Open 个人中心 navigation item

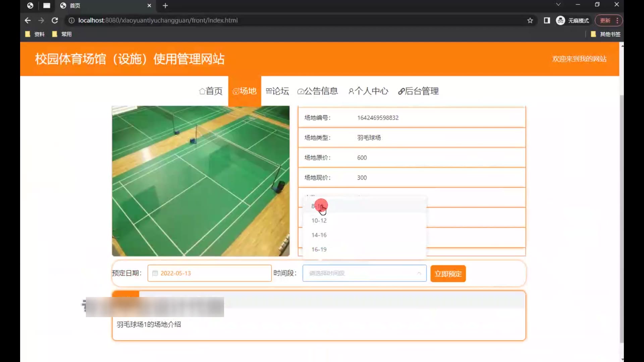point(368,91)
